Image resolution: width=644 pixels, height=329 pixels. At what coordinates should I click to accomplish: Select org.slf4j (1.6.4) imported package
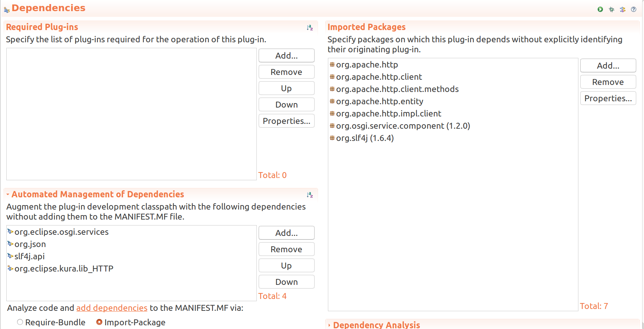(365, 138)
